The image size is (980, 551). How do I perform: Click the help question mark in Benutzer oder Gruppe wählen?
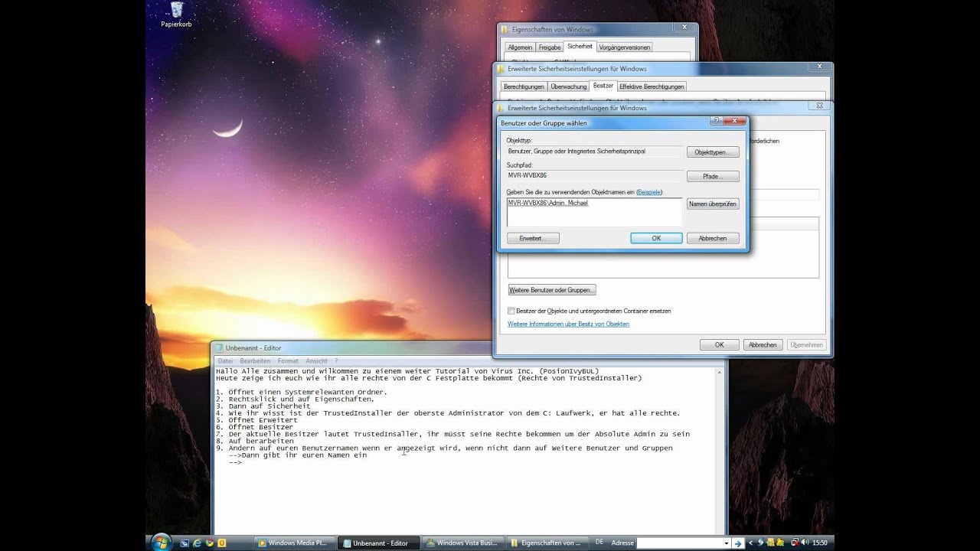tap(716, 121)
